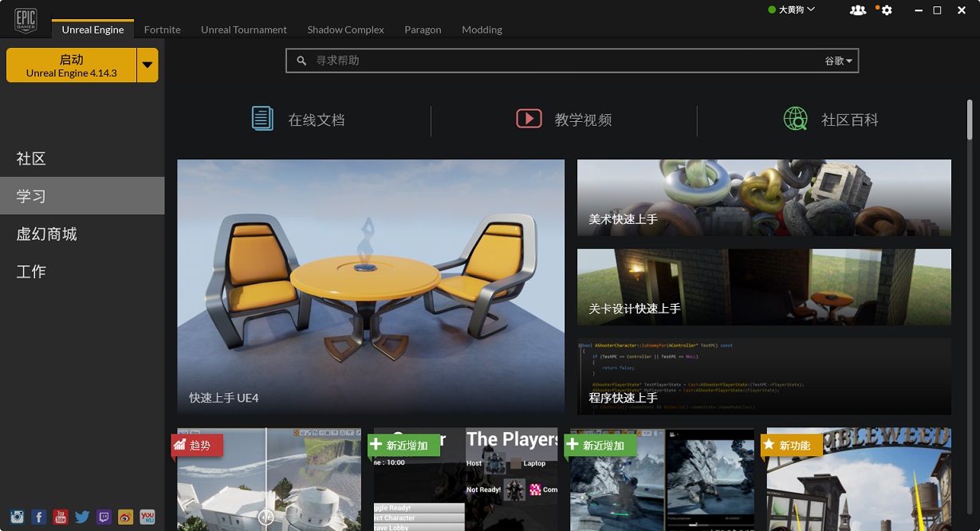Open Twitch social link icon

104,517
